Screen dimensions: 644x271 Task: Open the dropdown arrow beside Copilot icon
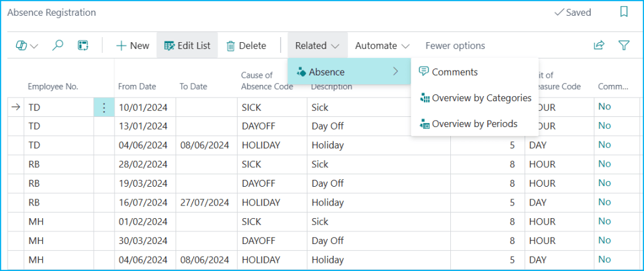(x=34, y=46)
